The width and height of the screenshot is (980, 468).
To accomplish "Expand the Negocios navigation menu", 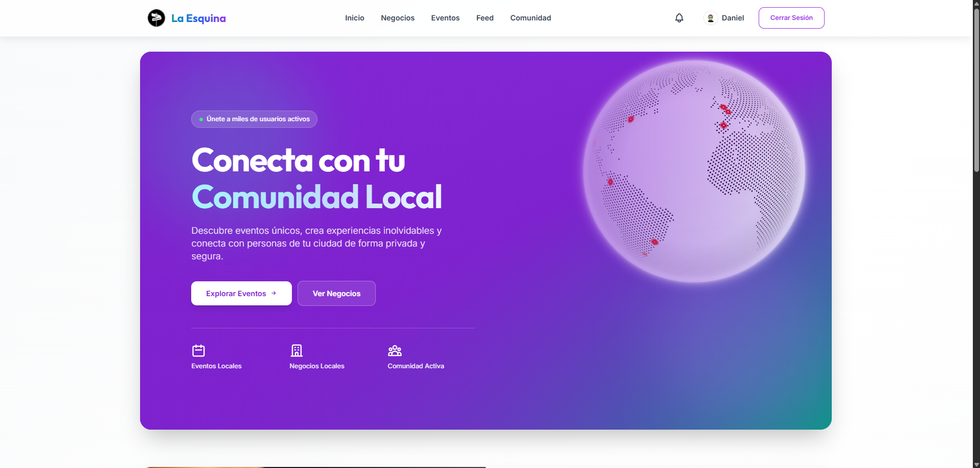I will point(398,18).
